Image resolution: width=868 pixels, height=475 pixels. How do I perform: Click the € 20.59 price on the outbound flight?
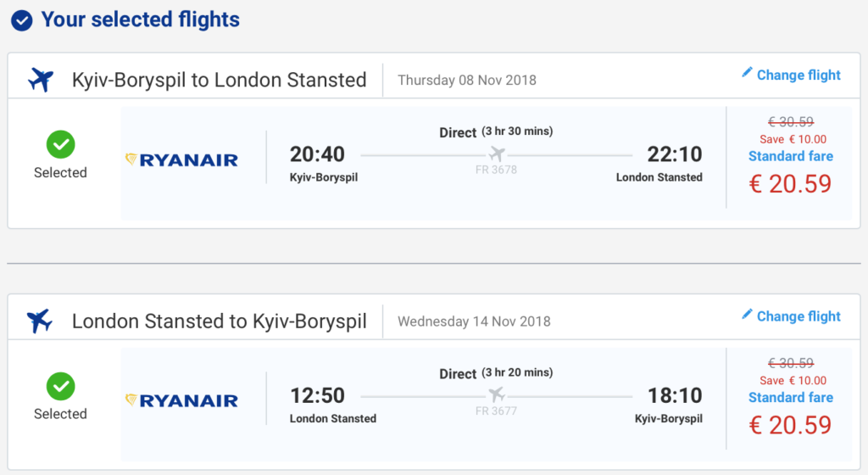pos(790,184)
